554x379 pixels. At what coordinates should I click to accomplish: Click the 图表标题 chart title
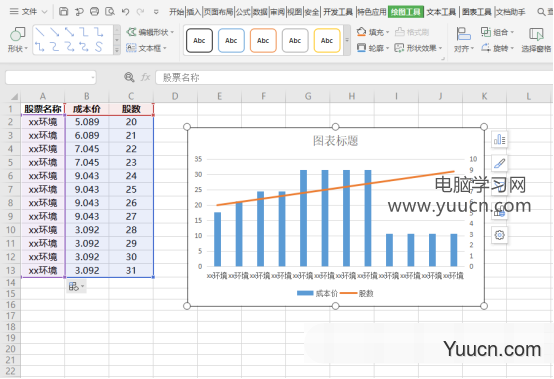pos(335,141)
